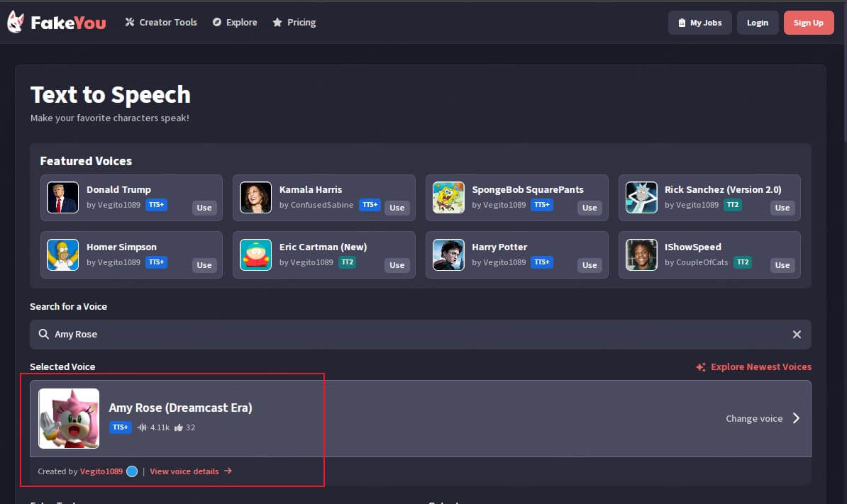Use the Donald Trump voice

tap(204, 208)
